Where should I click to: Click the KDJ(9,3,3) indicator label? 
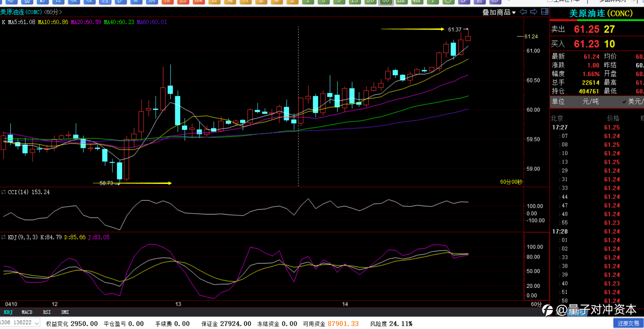23,237
